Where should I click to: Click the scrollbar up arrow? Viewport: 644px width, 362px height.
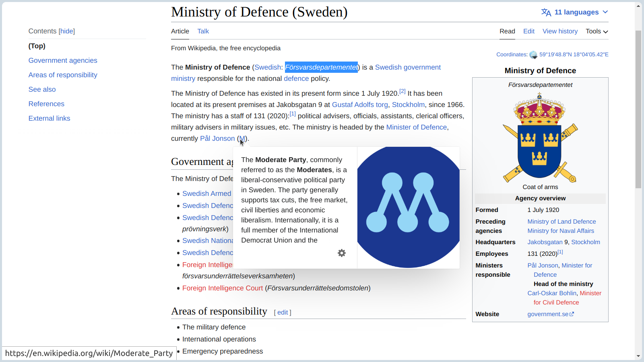(x=638, y=6)
